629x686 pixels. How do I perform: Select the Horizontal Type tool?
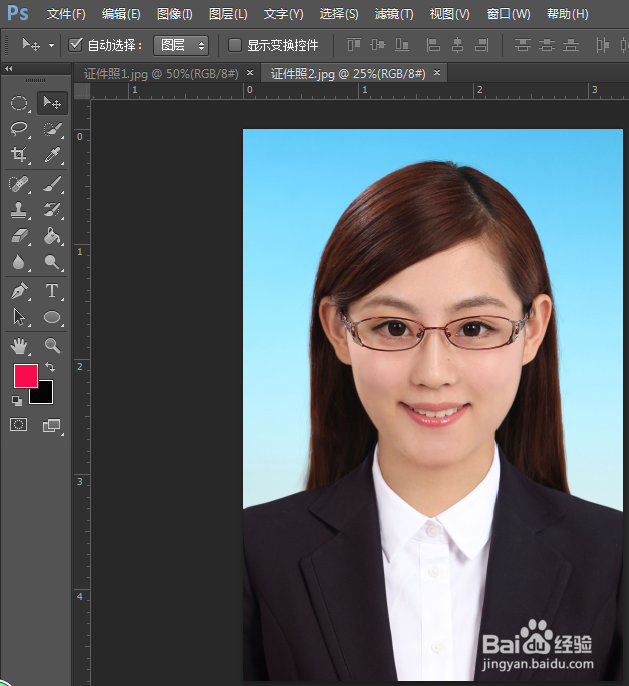click(52, 291)
